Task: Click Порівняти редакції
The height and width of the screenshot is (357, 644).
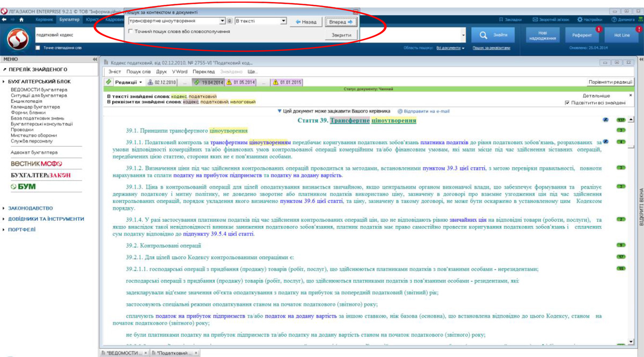Action: 611,83
